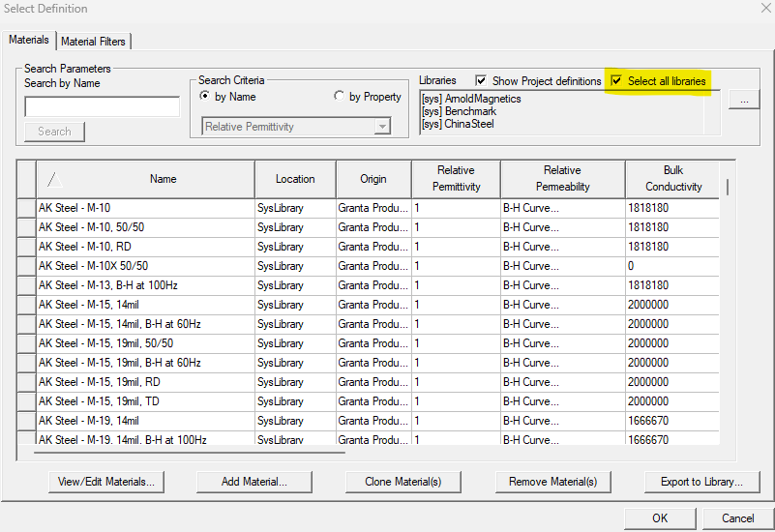This screenshot has width=775, height=532.
Task: Toggle the Select all libraries checkbox
Action: (616, 81)
